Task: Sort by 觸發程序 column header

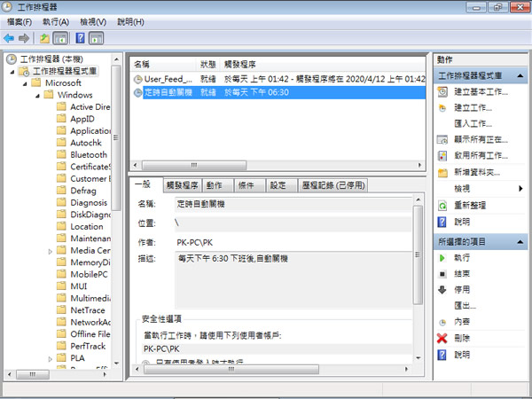Action: (x=323, y=65)
